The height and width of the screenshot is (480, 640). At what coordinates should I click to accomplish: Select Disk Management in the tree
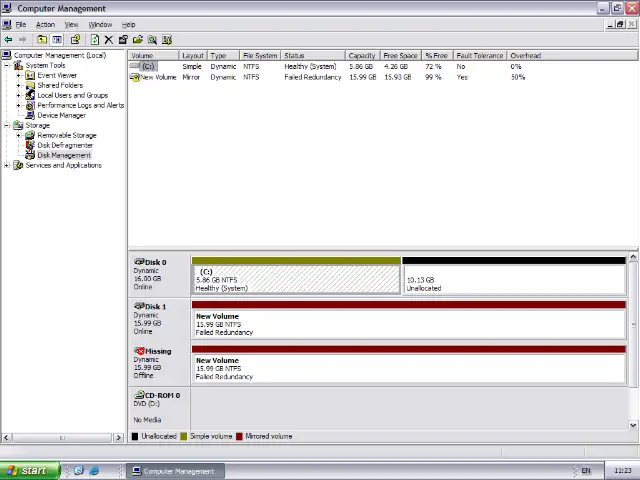click(x=64, y=156)
